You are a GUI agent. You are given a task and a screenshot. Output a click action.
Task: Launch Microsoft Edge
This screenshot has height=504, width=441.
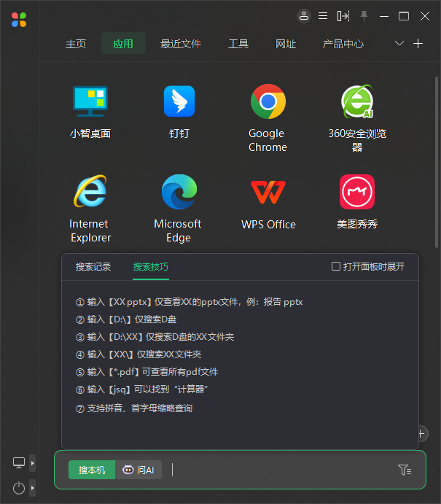click(179, 209)
